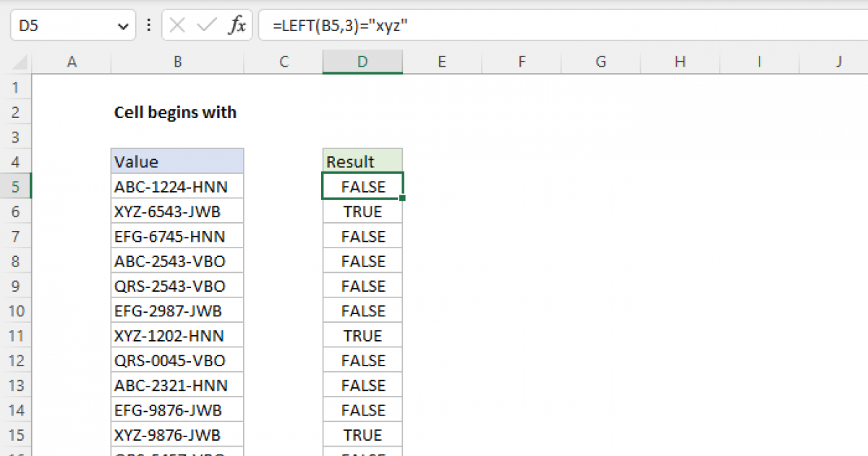Click the three-dot formula bar resize handle
868x456 pixels.
[149, 26]
